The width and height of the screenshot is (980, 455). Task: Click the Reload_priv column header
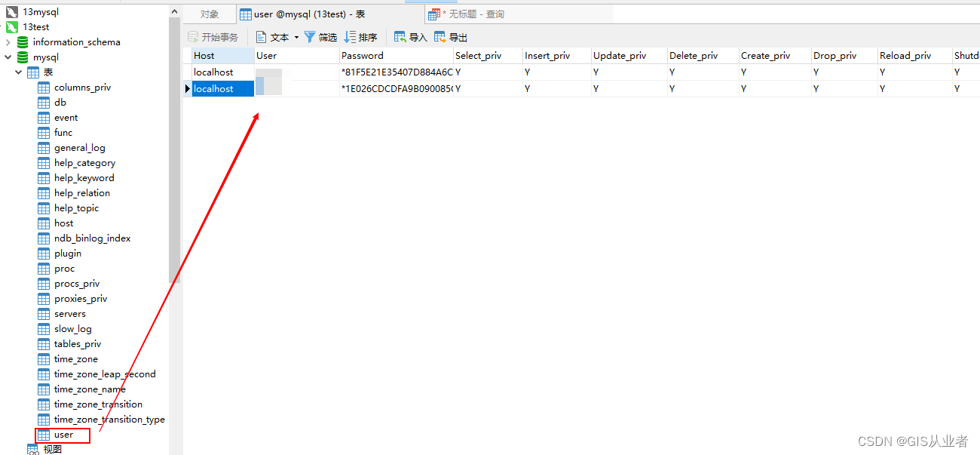[915, 55]
